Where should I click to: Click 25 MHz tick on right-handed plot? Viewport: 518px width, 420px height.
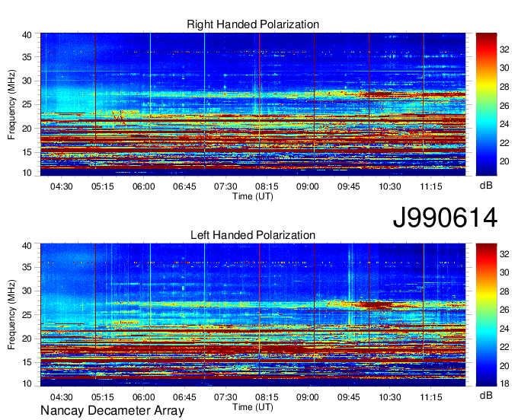coord(27,104)
